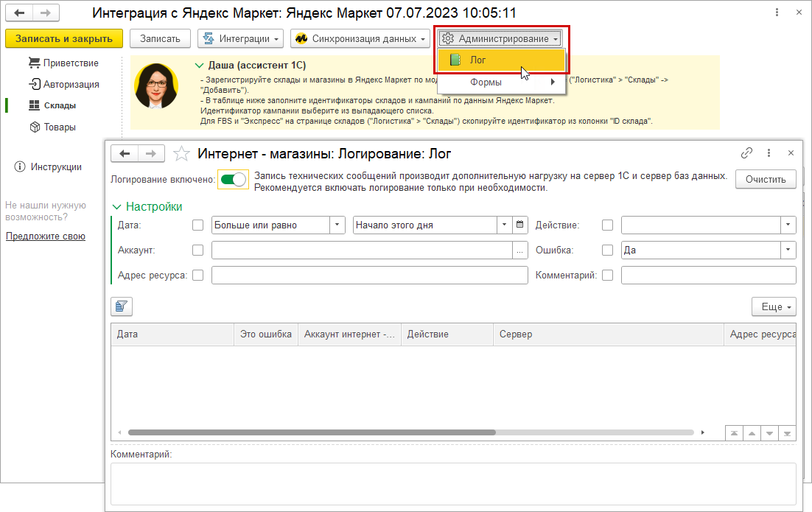
Task: Click the list settings icon above the table
Action: (122, 306)
